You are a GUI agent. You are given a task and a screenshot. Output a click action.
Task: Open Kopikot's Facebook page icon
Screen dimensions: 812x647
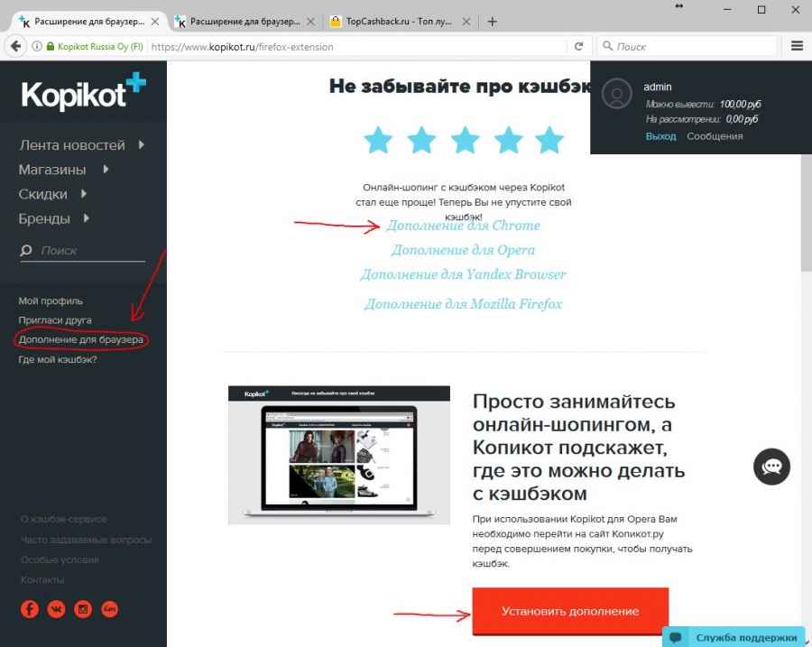[30, 609]
